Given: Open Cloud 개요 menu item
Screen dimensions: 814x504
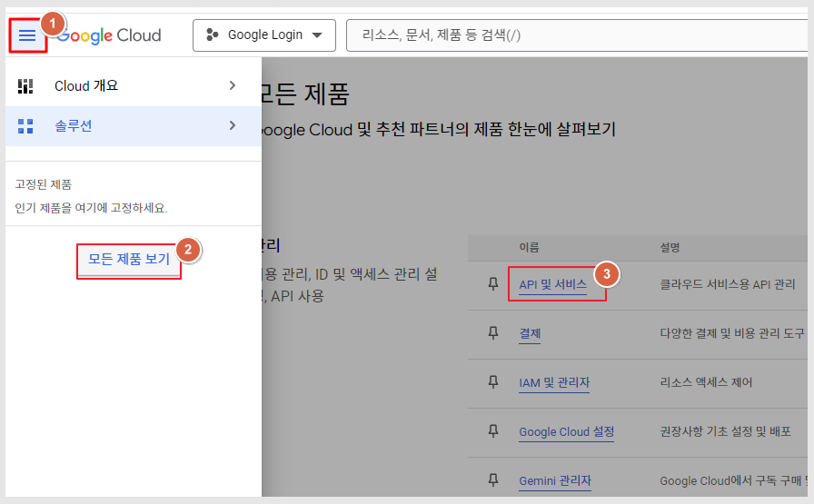Looking at the screenshot, I should (x=134, y=86).
